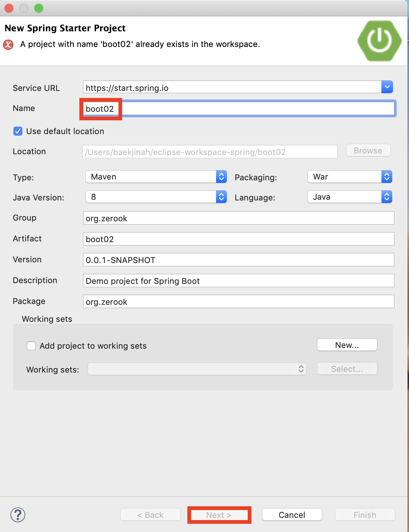The height and width of the screenshot is (532, 409).
Task: Click the Package field org.zerook
Action: (238, 301)
